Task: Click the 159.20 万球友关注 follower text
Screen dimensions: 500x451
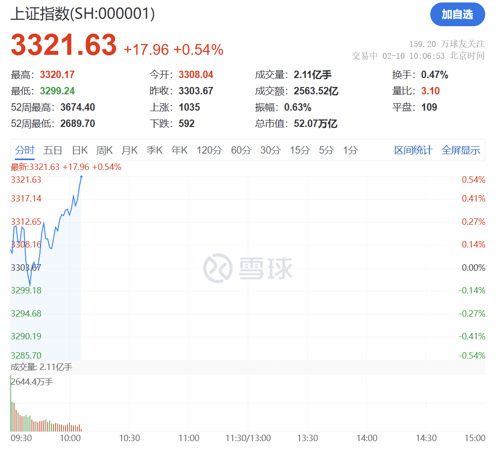Action: point(447,44)
